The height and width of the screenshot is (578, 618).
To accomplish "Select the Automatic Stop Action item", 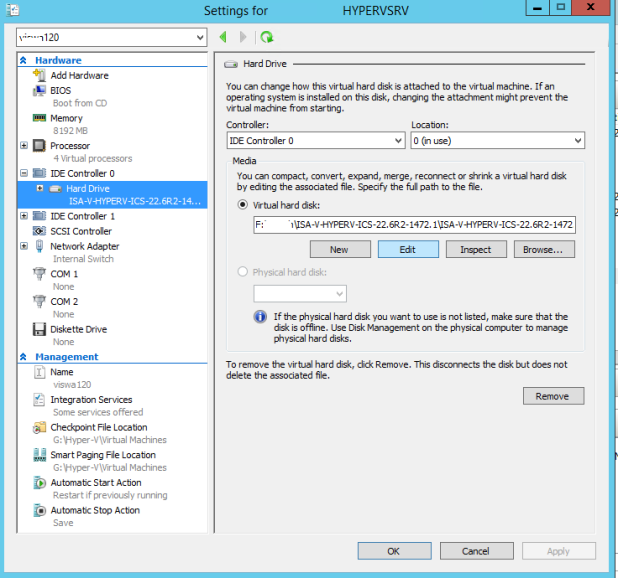I will point(95,511).
